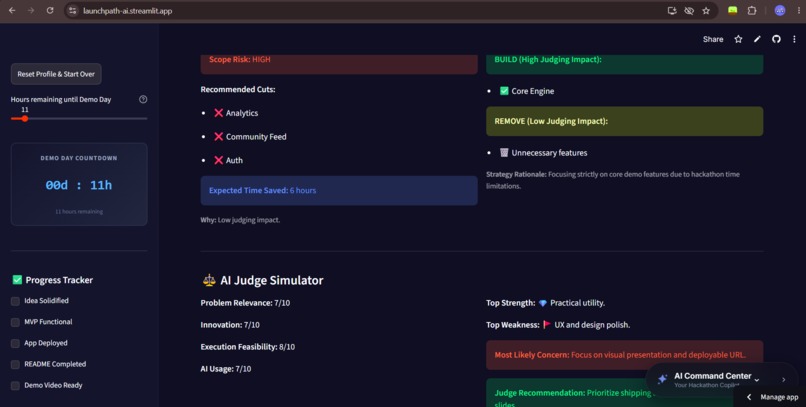Open the green browser extension icon

click(x=732, y=10)
